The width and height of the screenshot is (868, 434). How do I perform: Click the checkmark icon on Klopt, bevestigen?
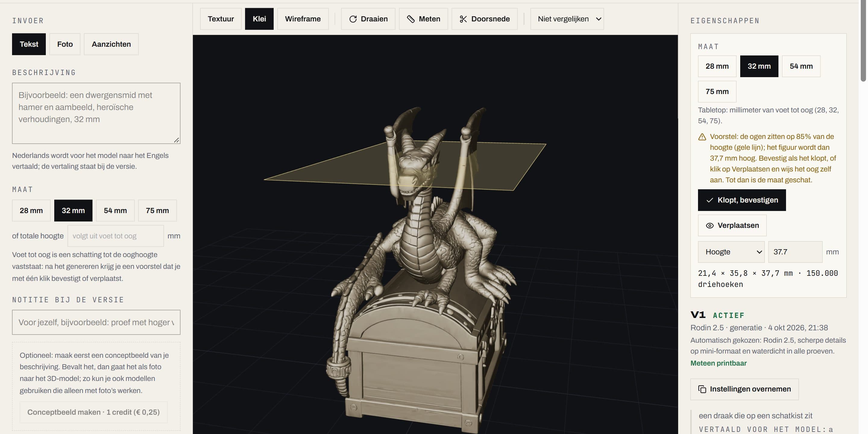click(x=710, y=200)
